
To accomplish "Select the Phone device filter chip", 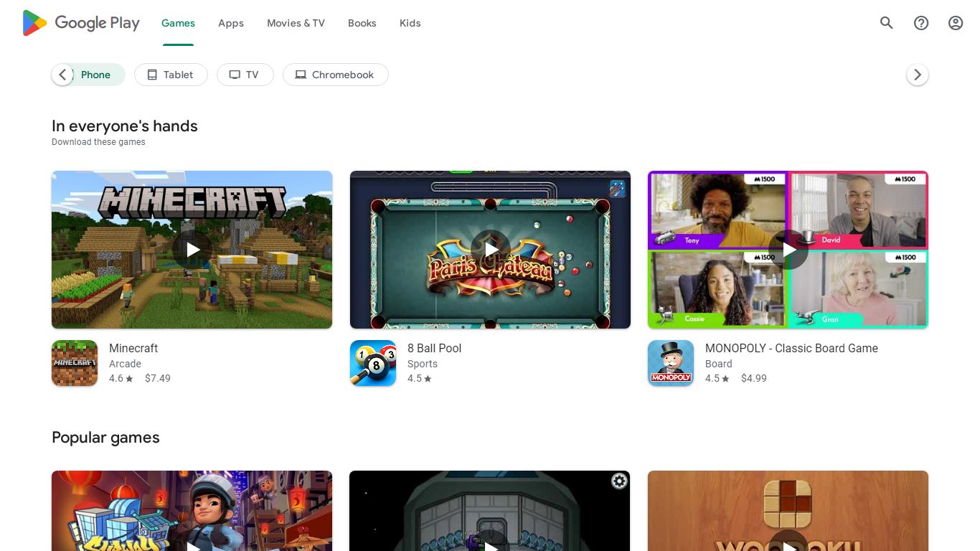I will point(95,75).
